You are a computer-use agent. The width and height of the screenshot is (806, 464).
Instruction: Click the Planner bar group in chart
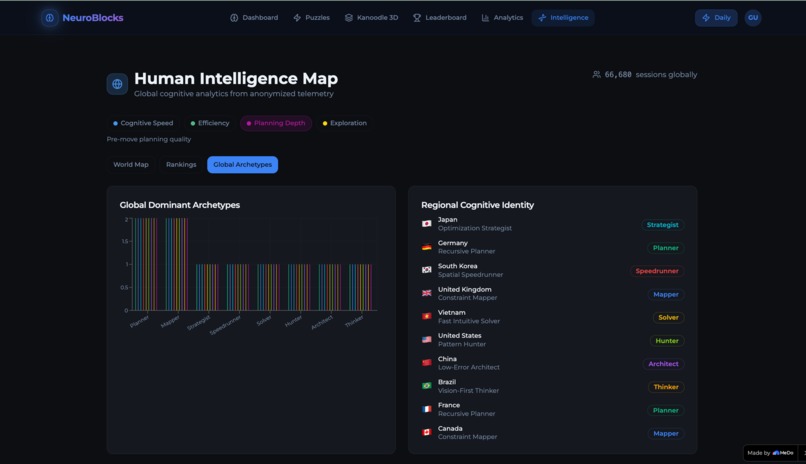point(145,264)
